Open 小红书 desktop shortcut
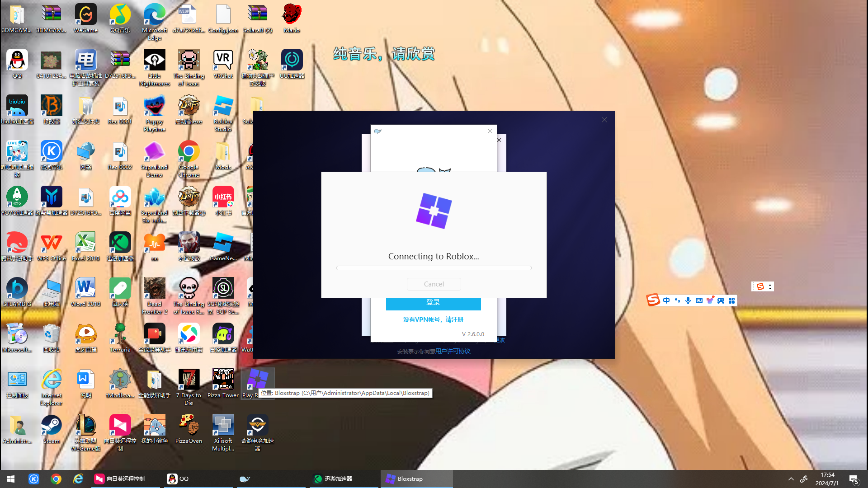 click(223, 201)
